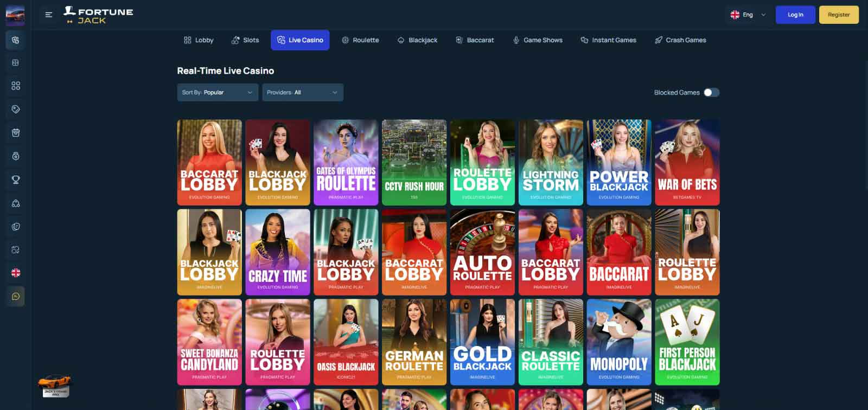Viewport: 868px width, 410px height.
Task: Select the highlighted casino cards sidebar icon
Action: click(x=15, y=40)
